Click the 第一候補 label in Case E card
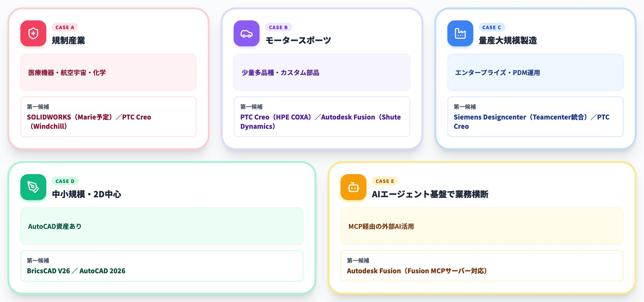This screenshot has height=302, width=644. click(358, 261)
